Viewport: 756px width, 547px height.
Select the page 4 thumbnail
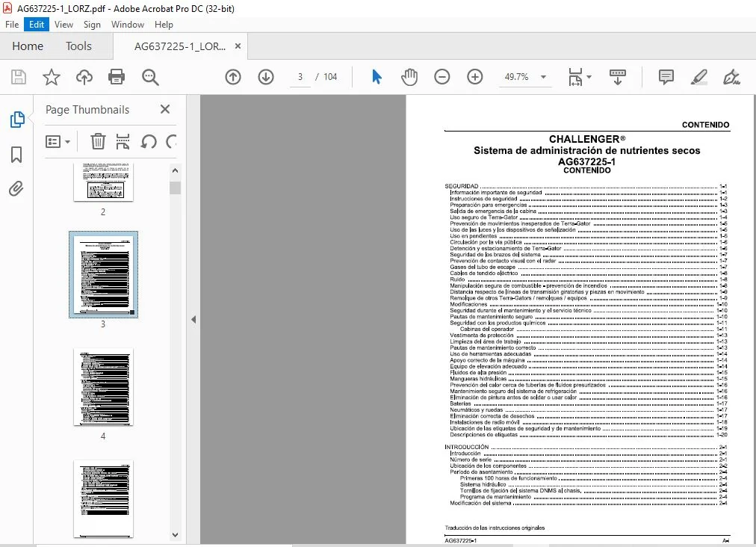pos(103,387)
